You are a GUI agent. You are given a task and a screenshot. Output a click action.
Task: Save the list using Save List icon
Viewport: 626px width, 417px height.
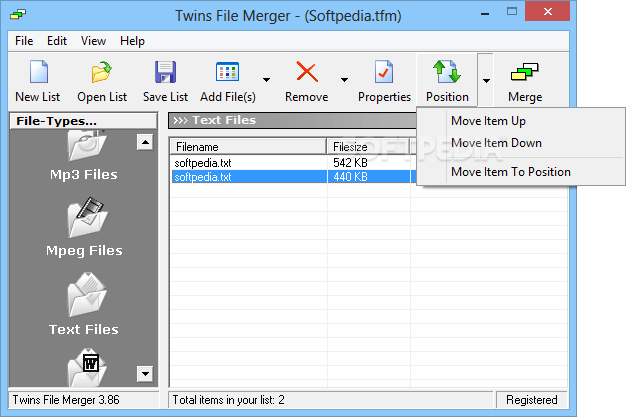(165, 72)
